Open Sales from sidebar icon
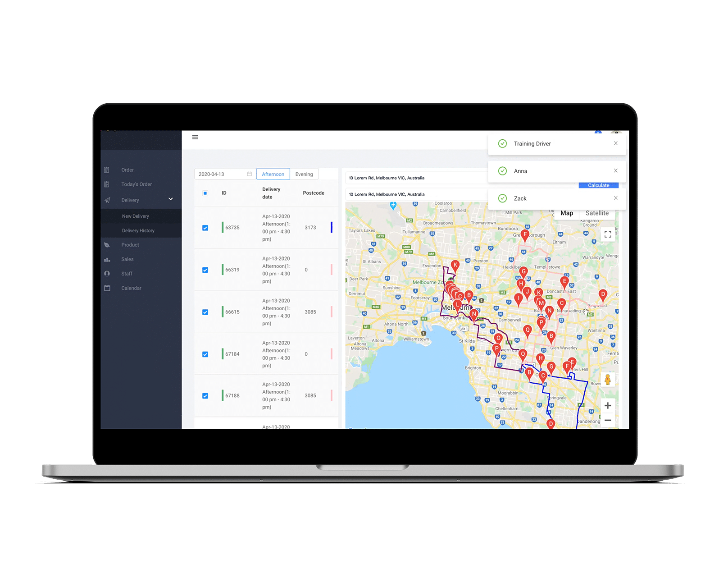Image resolution: width=728 pixels, height=564 pixels. 107,259
